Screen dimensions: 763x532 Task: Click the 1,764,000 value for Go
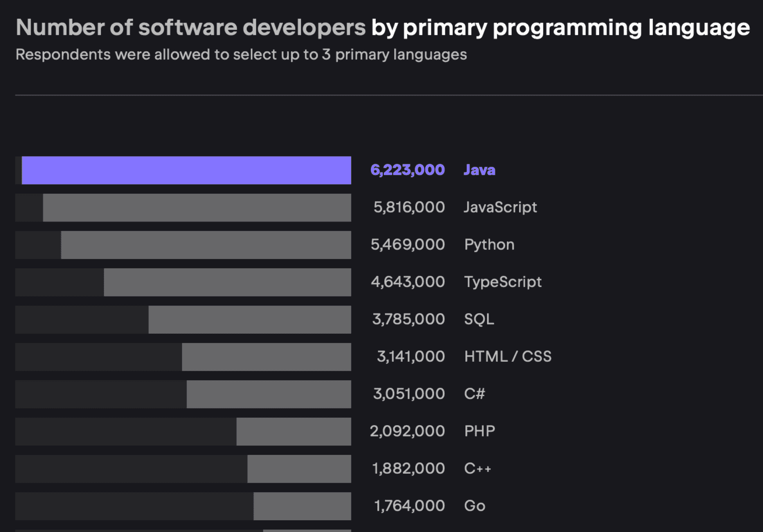pyautogui.click(x=409, y=506)
